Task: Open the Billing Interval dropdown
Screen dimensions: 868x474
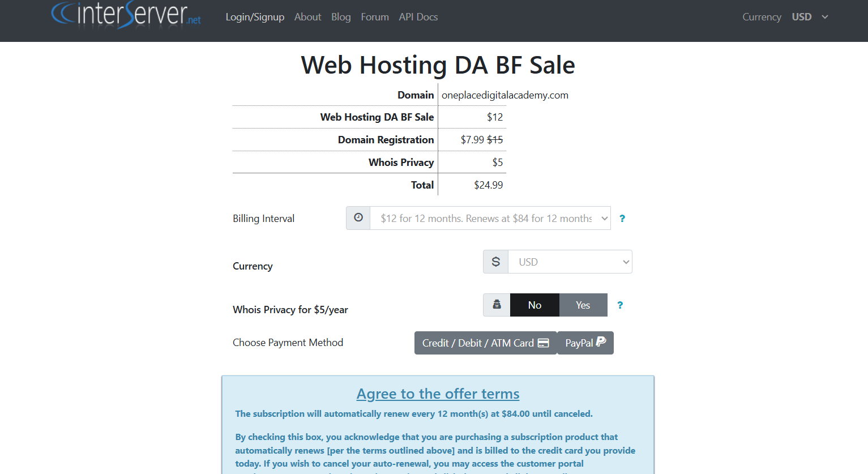Action: tap(490, 218)
